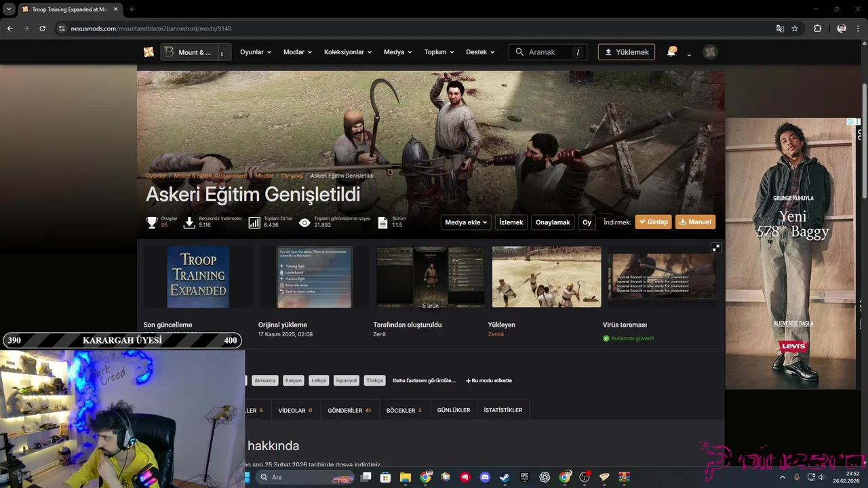
Task: Click the browser back arrow
Action: [x=9, y=28]
